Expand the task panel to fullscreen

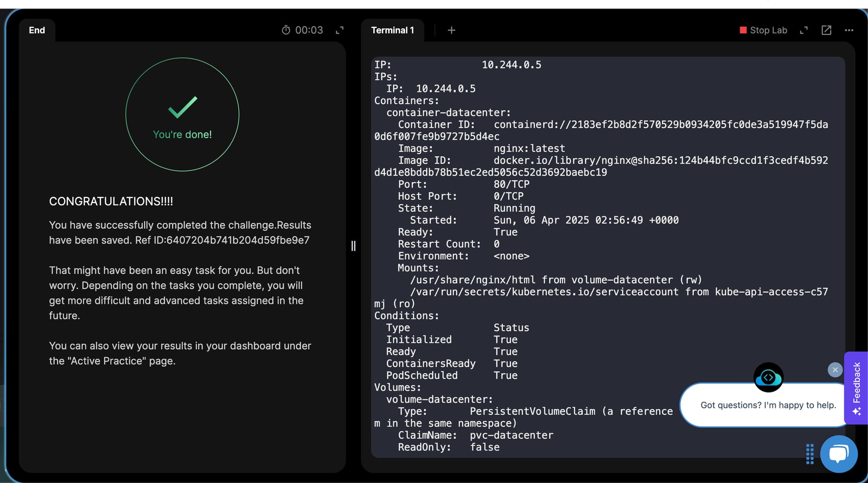click(x=340, y=30)
